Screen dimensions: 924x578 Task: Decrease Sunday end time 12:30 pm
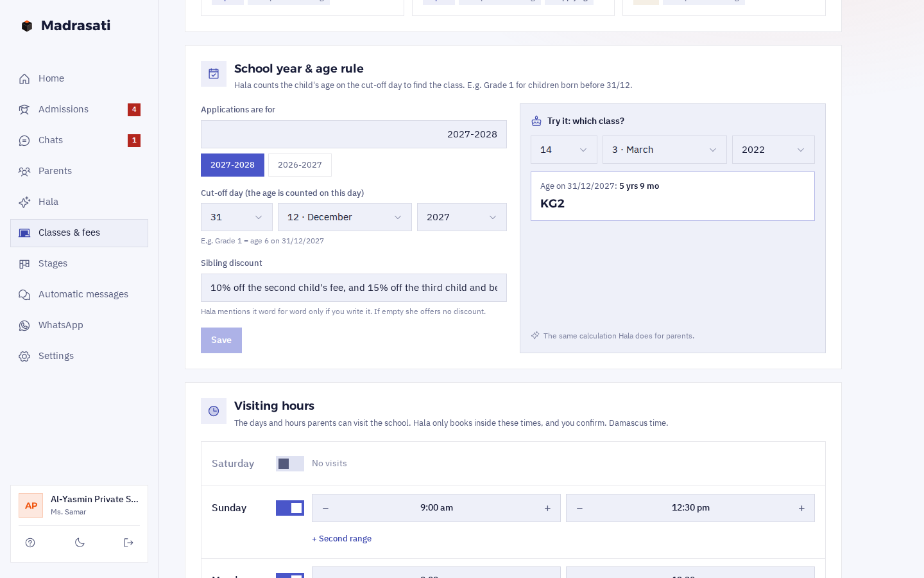click(579, 508)
